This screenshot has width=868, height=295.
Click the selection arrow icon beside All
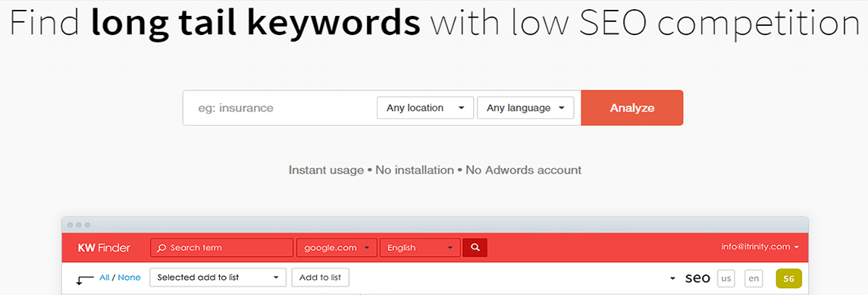click(x=85, y=280)
